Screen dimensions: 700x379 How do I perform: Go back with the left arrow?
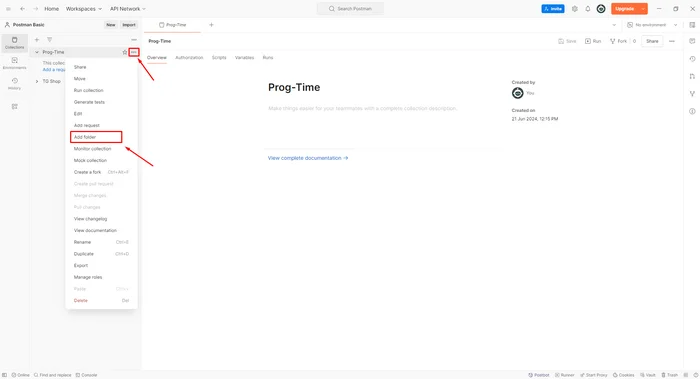[x=22, y=8]
